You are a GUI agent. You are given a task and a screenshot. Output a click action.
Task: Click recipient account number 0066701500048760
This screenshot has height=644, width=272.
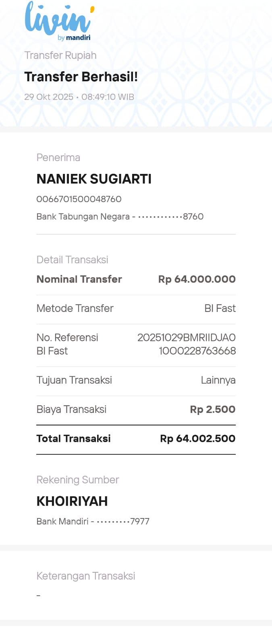(x=79, y=199)
